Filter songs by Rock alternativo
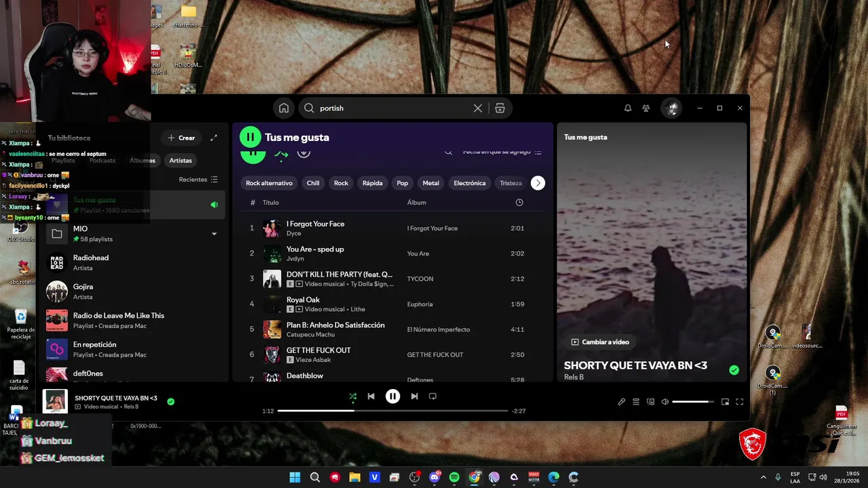 click(x=269, y=183)
